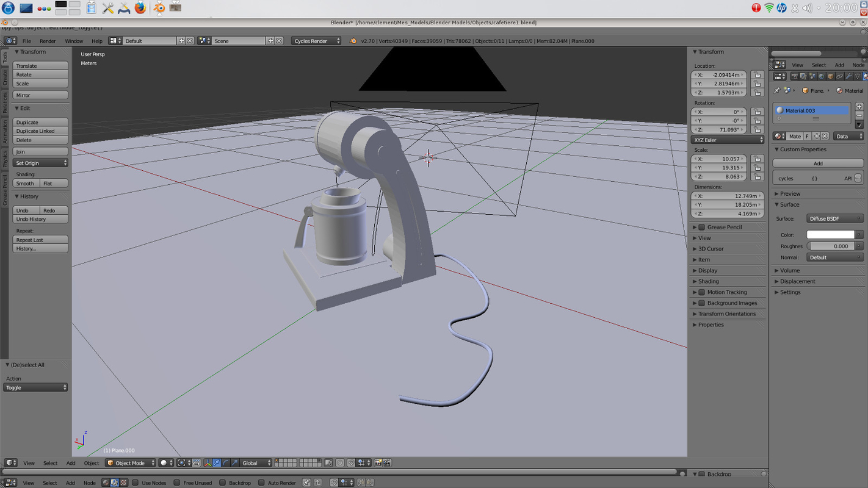This screenshot has width=868, height=488.
Task: Open the diffuse Color swatch picker
Action: click(x=830, y=234)
